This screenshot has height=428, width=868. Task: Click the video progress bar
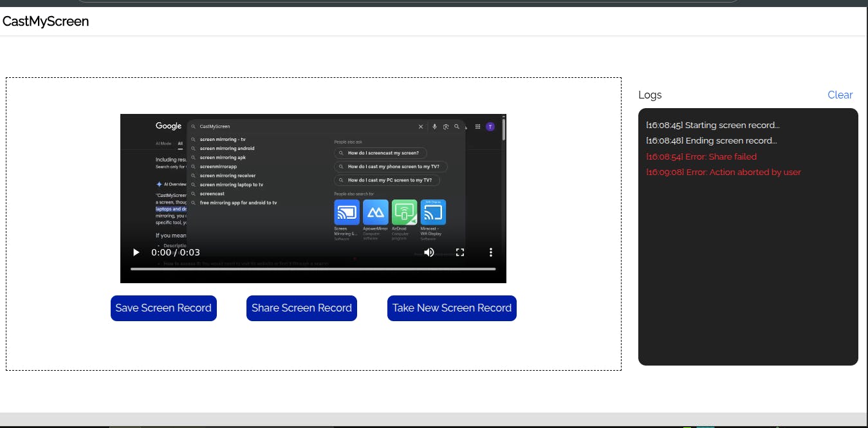[x=313, y=268]
